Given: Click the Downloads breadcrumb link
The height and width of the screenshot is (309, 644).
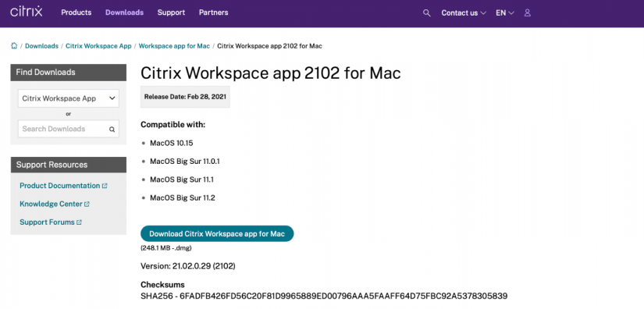Looking at the screenshot, I should 41,46.
